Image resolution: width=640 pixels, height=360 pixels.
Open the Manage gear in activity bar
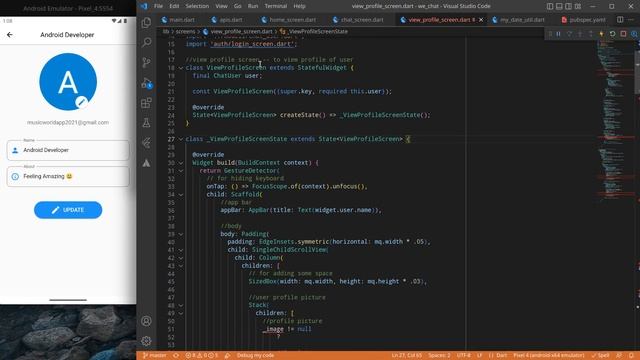tap(146, 341)
